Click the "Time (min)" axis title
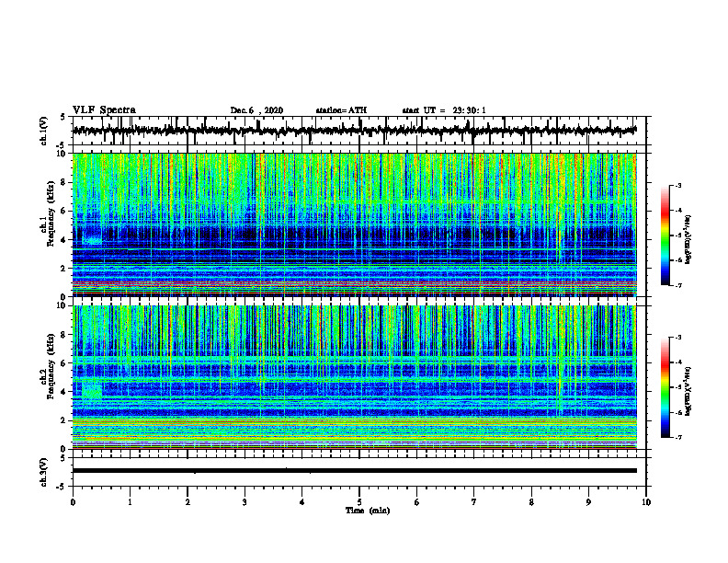 [x=368, y=511]
